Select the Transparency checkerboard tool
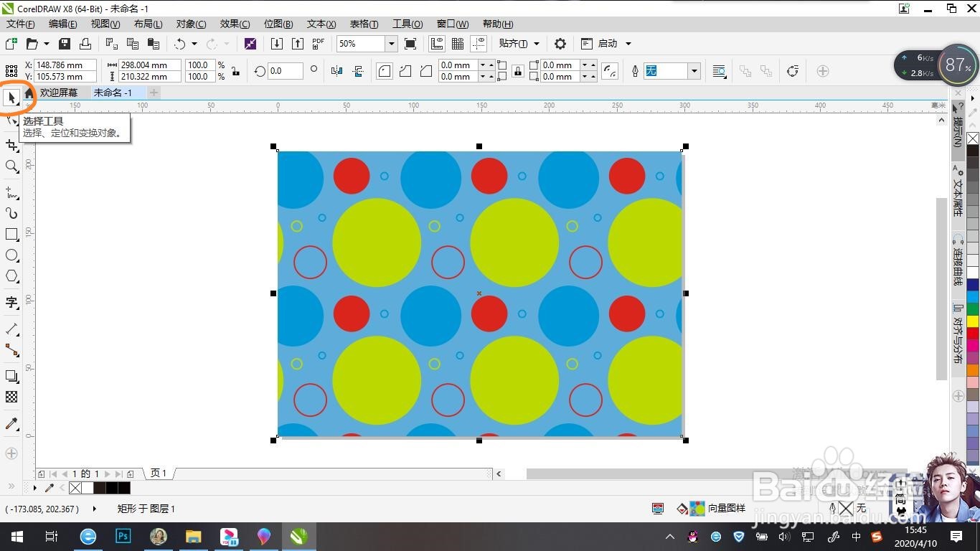Viewport: 980px width, 551px height. 11,397
